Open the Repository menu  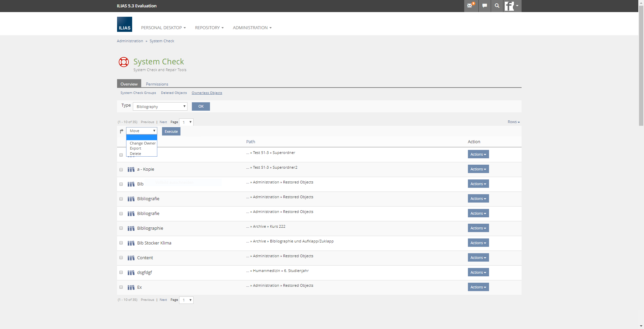[209, 28]
